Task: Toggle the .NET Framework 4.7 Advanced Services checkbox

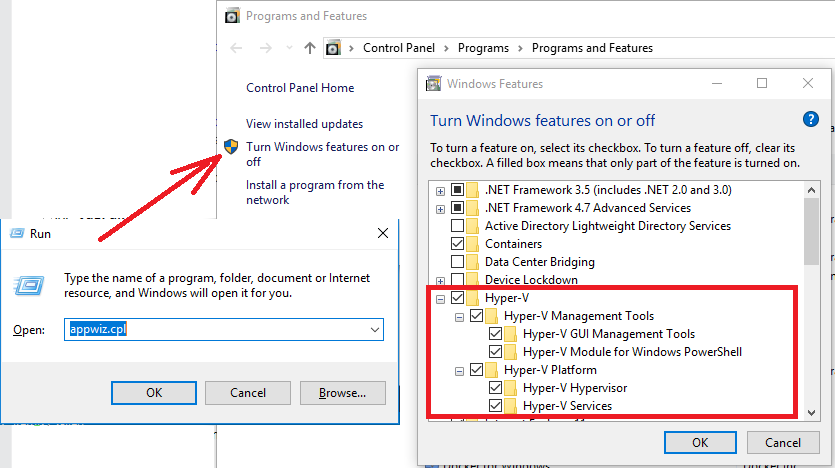Action: 457,208
